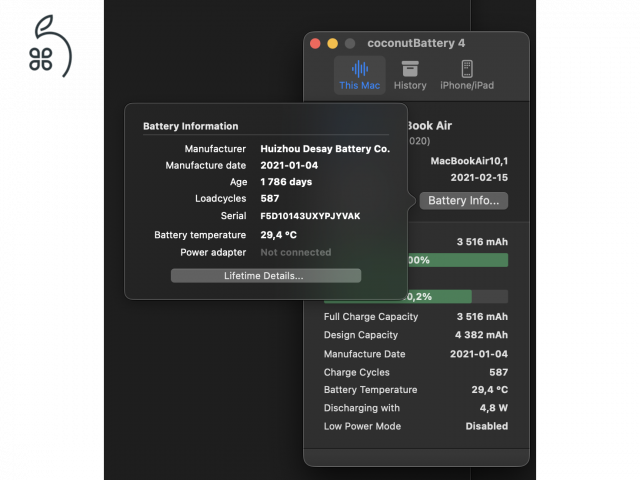Open the iPhone/iPad device icon
The width and height of the screenshot is (640, 480).
pyautogui.click(x=467, y=69)
